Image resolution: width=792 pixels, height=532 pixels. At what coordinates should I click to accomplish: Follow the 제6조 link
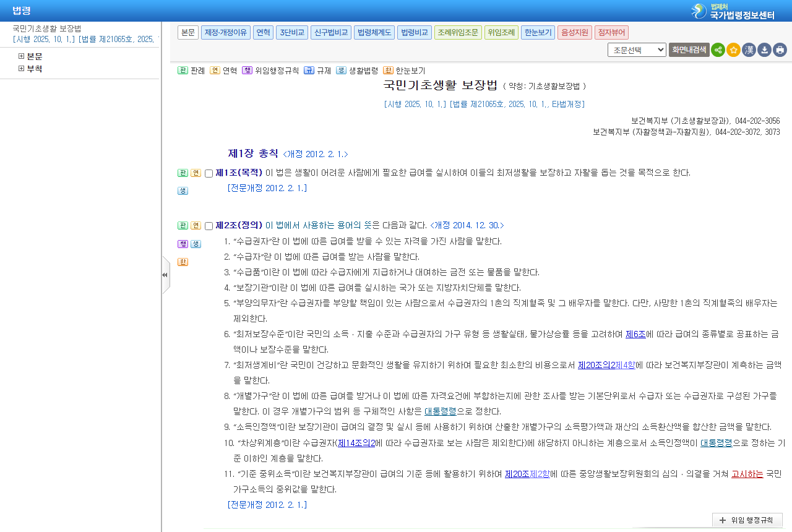(x=635, y=334)
